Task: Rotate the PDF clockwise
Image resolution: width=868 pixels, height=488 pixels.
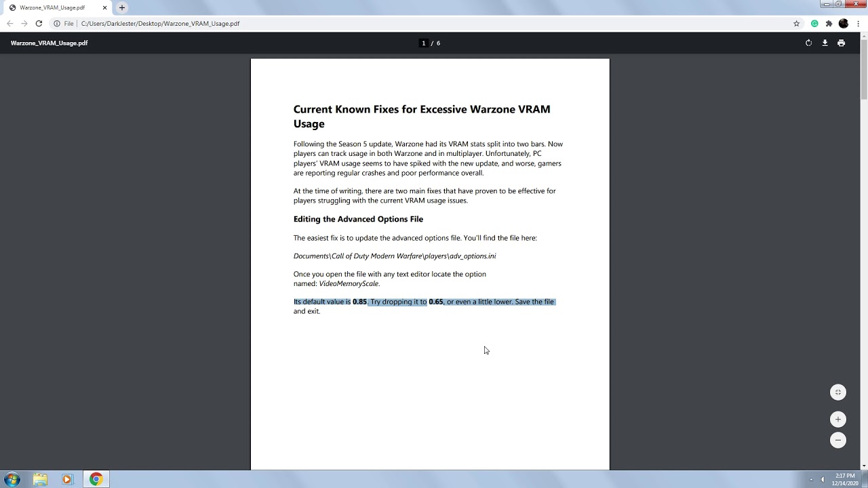Action: (808, 43)
